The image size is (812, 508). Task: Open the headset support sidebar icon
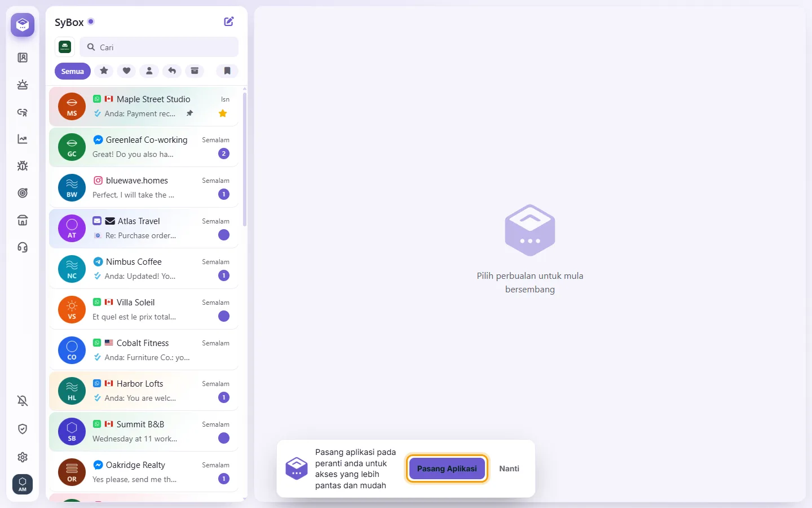[x=23, y=247]
